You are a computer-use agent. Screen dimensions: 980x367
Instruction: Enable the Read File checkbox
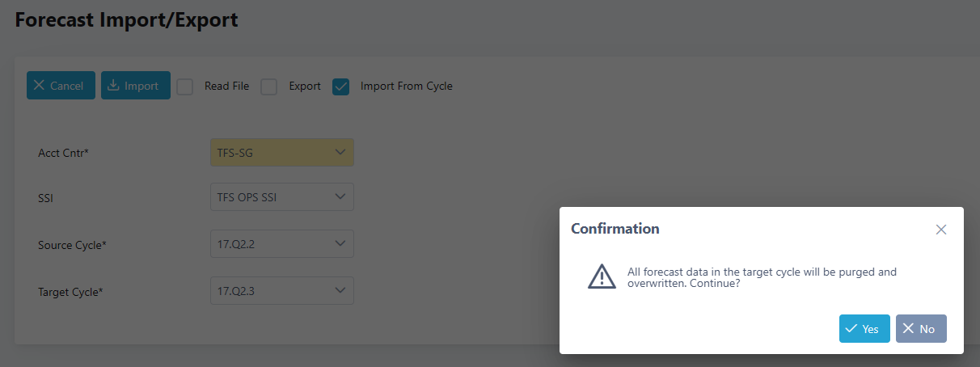[x=185, y=86]
